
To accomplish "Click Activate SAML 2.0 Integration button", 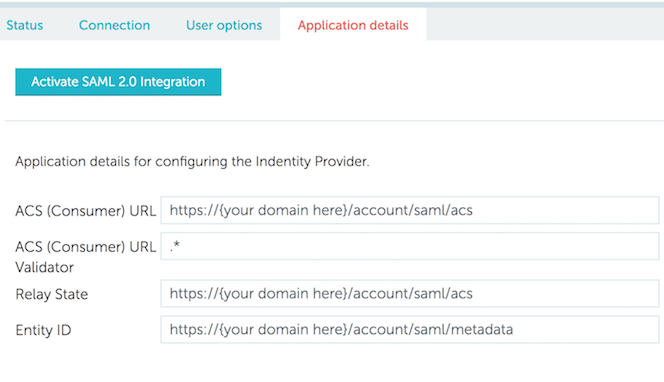I will [118, 82].
